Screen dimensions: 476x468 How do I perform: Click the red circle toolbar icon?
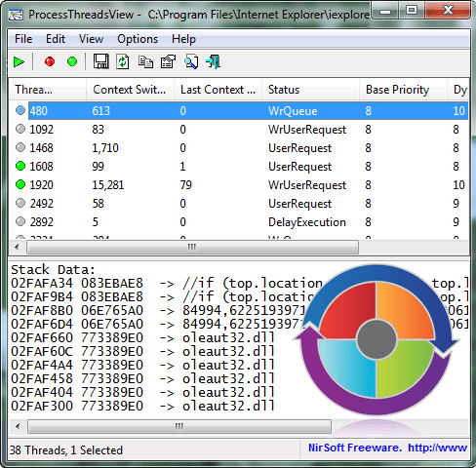(50, 61)
